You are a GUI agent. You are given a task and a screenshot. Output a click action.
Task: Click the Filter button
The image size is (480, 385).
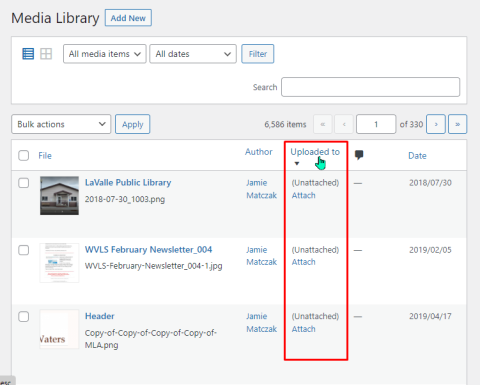[x=258, y=54]
